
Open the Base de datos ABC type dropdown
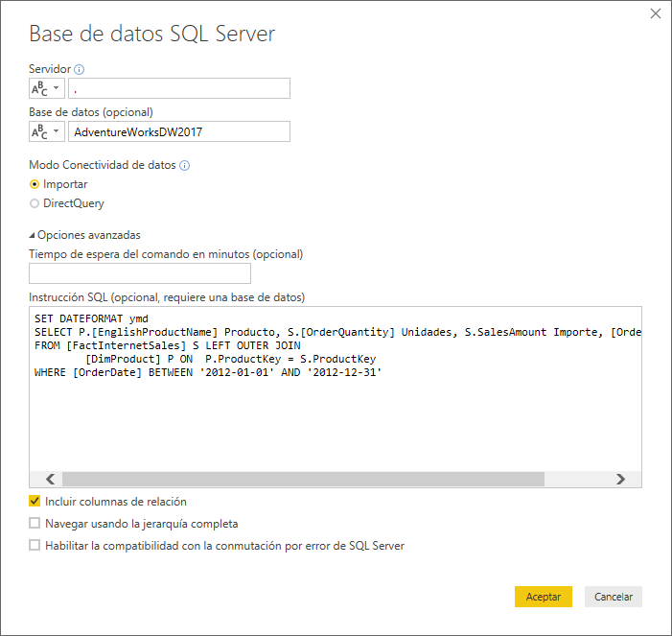pos(47,131)
